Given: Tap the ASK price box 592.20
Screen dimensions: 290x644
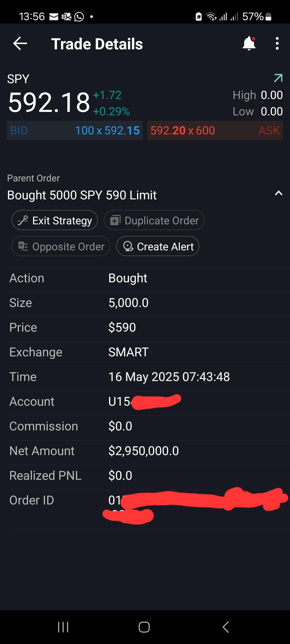Looking at the screenshot, I should (x=215, y=130).
